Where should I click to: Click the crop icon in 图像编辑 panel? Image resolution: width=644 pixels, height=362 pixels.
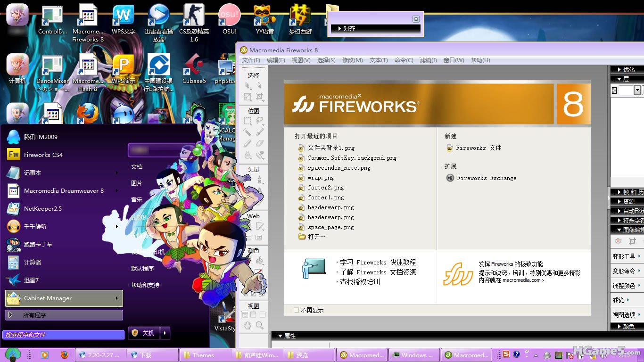632,241
